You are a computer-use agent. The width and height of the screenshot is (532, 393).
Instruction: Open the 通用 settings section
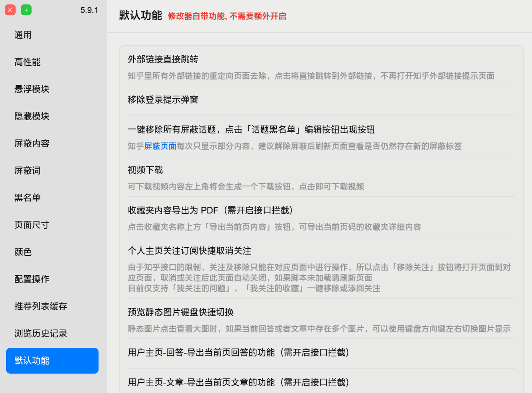point(23,35)
